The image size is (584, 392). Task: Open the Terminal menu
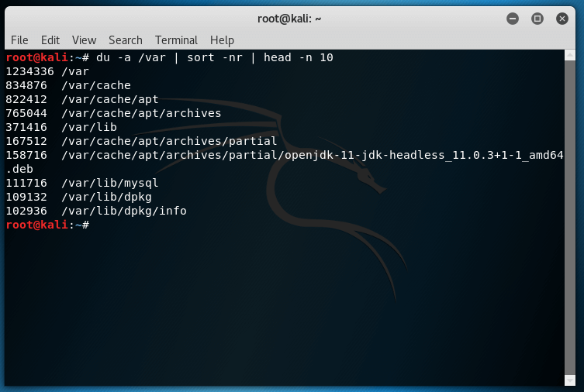pos(176,40)
